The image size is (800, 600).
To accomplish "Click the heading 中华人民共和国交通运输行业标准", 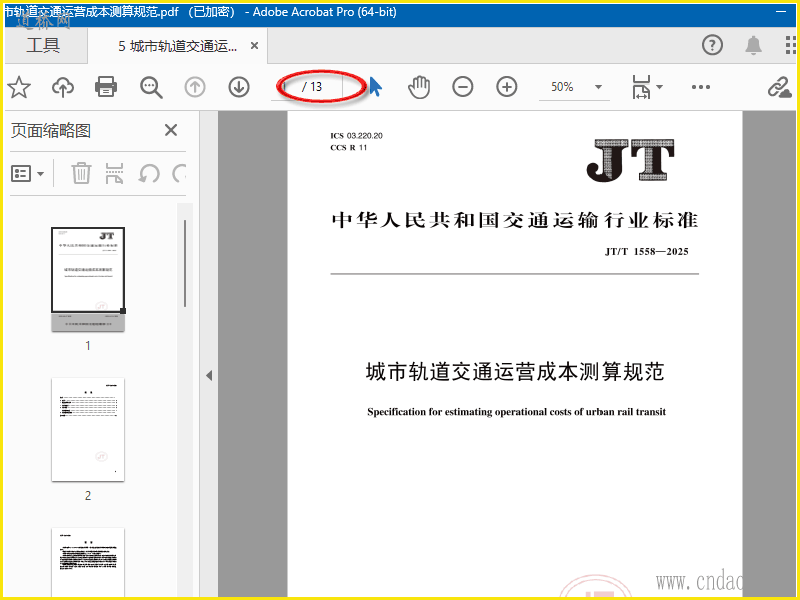I will click(514, 220).
